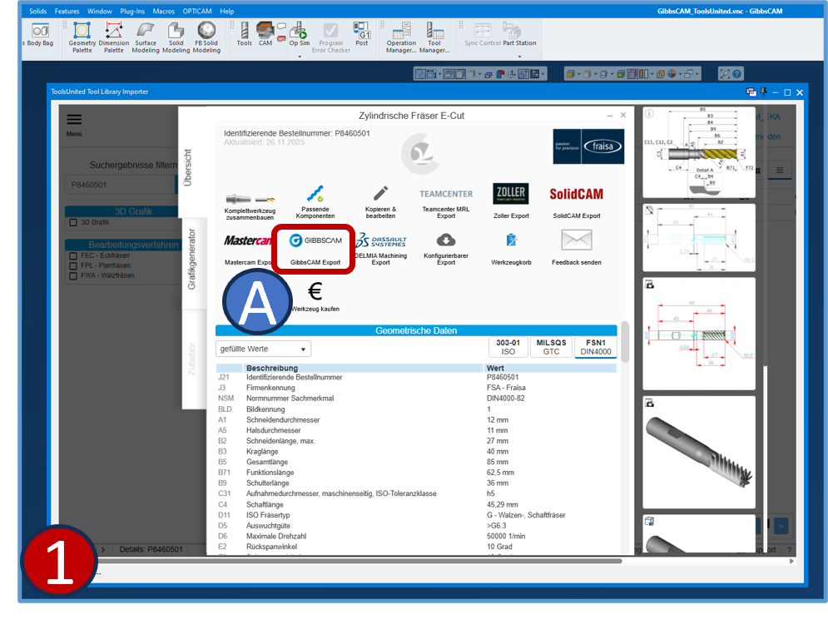828x644 pixels.
Task: Open Kopieren & bearbeiten pencil icon
Action: coord(380,195)
